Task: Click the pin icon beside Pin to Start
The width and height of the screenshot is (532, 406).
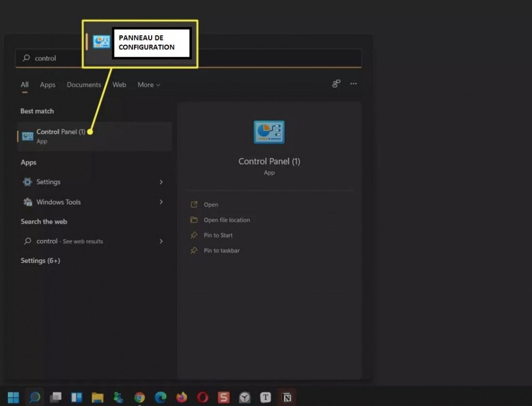Action: tap(194, 235)
